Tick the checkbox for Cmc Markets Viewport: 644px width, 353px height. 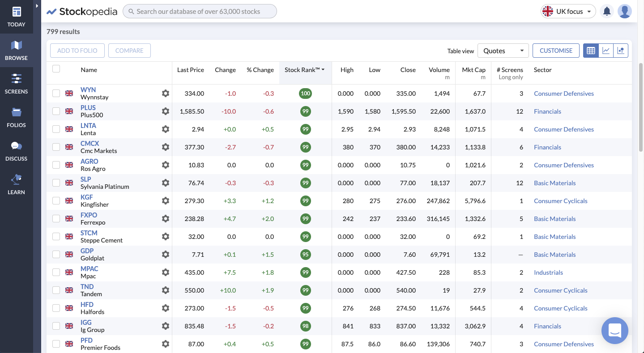[56, 147]
